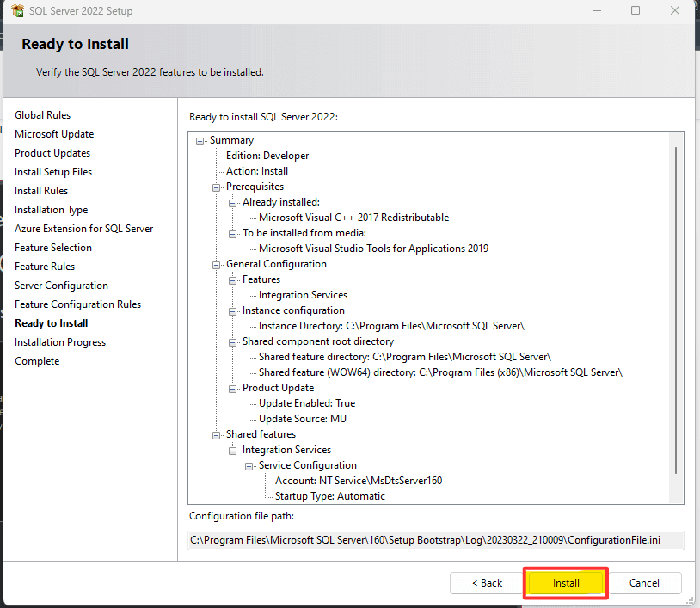Select the Ready to Install step
Viewport: 700px width, 608px height.
click(x=51, y=323)
